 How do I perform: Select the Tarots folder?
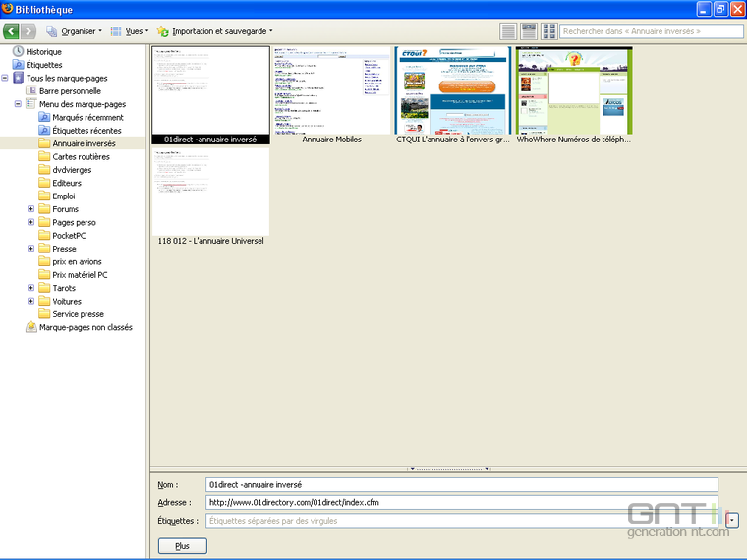point(57,288)
